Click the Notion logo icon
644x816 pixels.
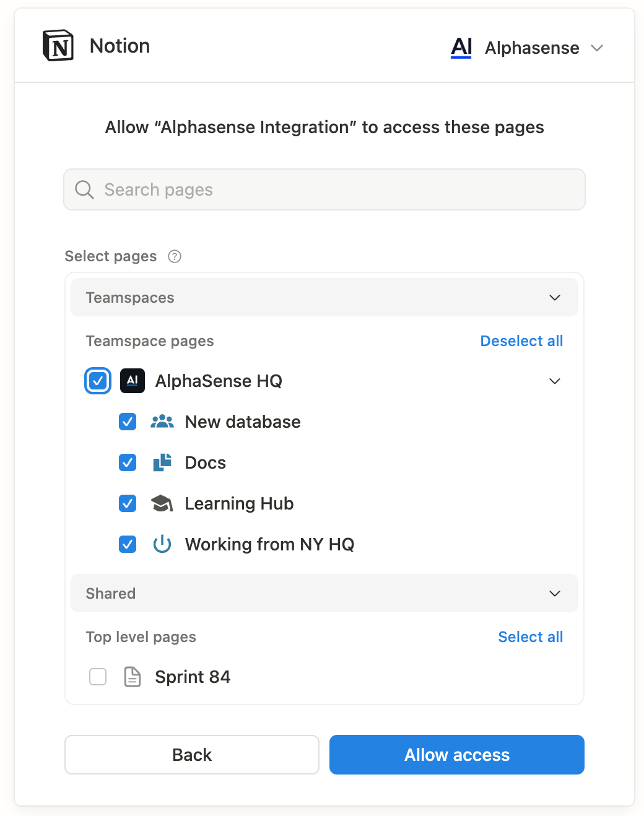pos(58,46)
